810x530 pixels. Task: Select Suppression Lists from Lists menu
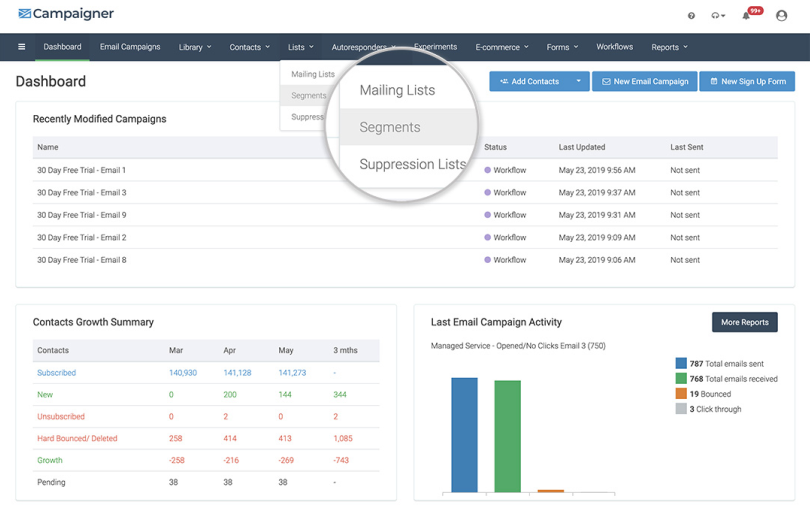[x=307, y=117]
